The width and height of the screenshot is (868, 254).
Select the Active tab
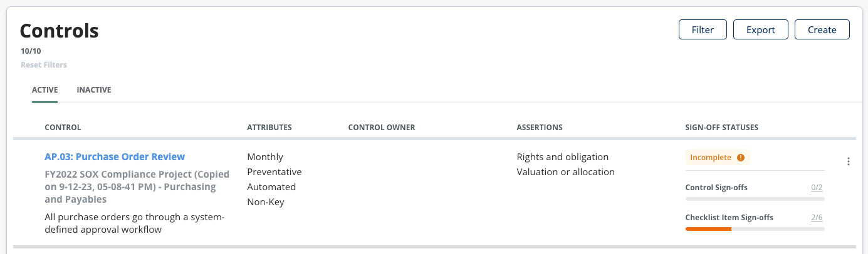click(45, 90)
